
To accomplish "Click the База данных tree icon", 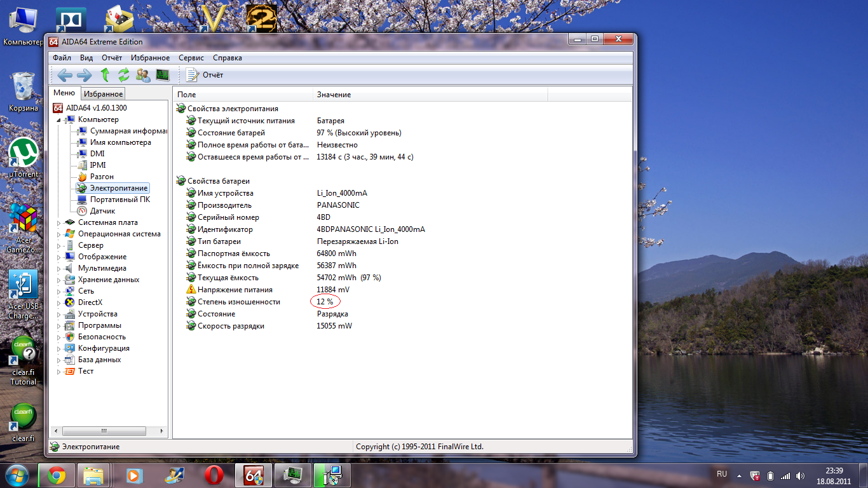I will [70, 360].
